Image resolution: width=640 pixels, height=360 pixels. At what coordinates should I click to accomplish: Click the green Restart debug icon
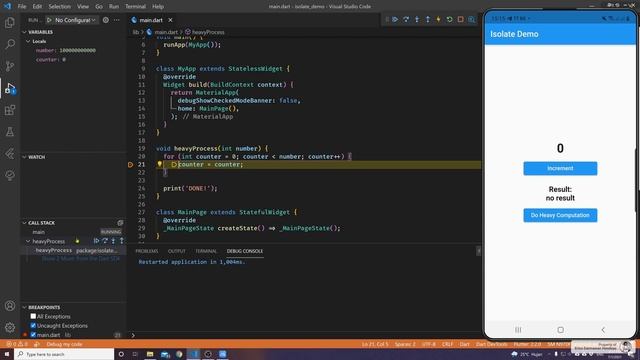tap(449, 19)
